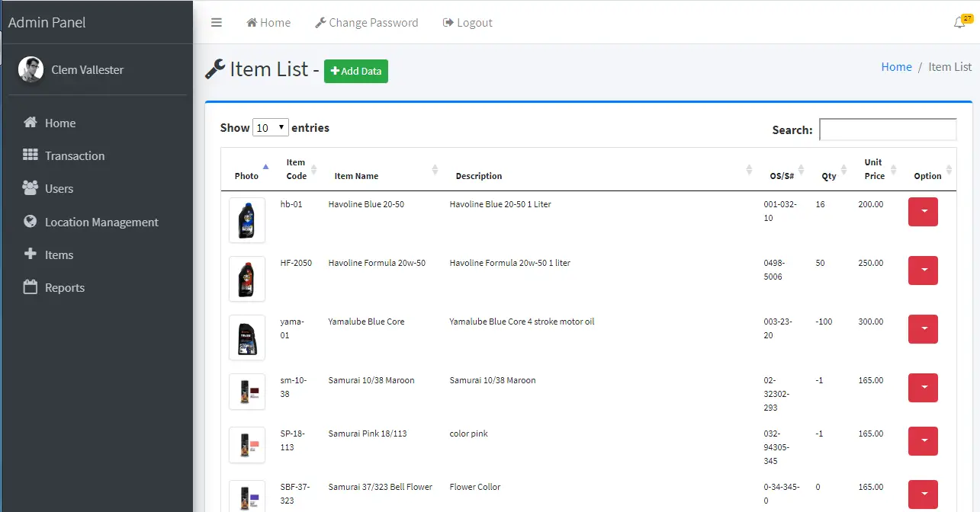This screenshot has width=980, height=512.
Task: Open option dropdown for Samurai 10/38 Maroon
Action: 923,388
